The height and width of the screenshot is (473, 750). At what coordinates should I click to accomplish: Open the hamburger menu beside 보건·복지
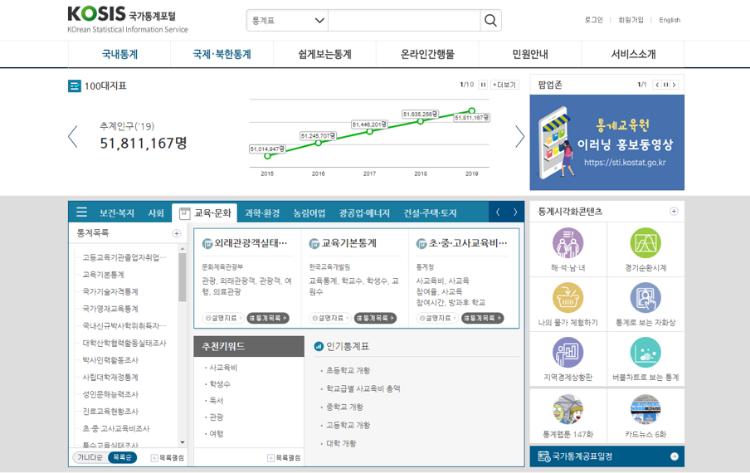point(82,212)
